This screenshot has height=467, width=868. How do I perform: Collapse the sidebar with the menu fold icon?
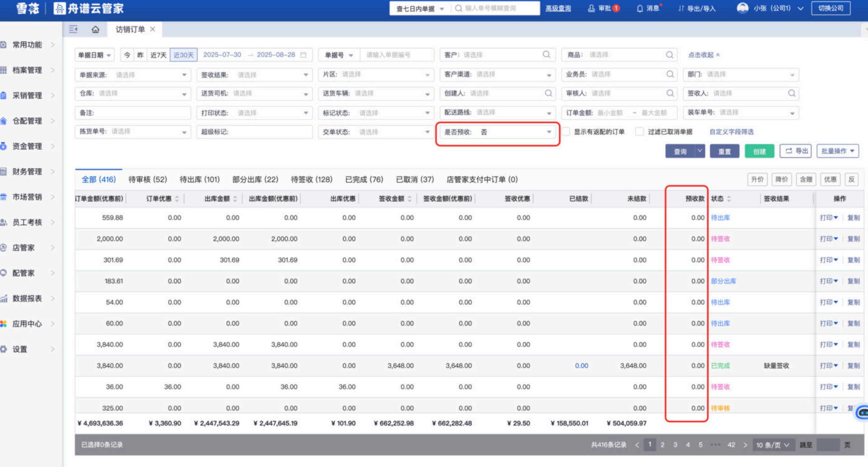coord(73,29)
